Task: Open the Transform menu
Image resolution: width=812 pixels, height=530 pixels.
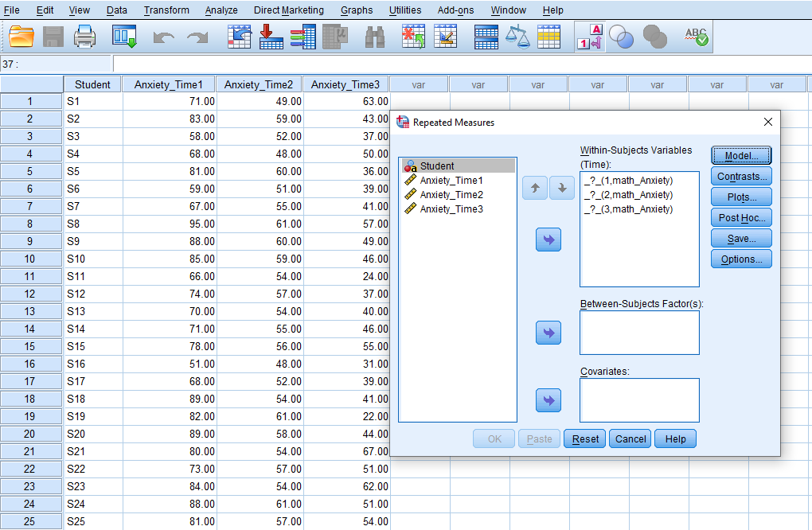Action: click(x=166, y=10)
